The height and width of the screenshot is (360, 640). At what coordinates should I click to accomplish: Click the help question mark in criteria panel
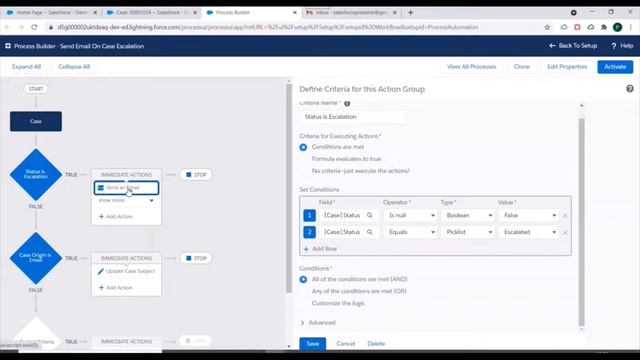(x=630, y=89)
